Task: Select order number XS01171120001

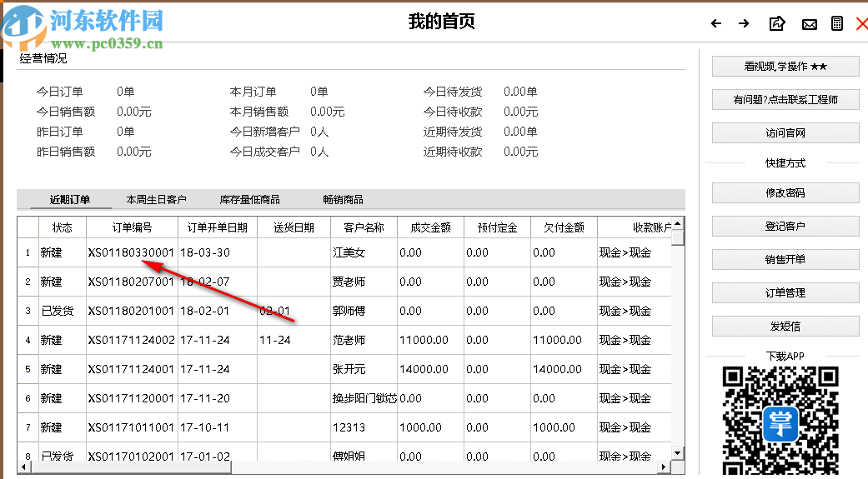Action: [x=131, y=398]
